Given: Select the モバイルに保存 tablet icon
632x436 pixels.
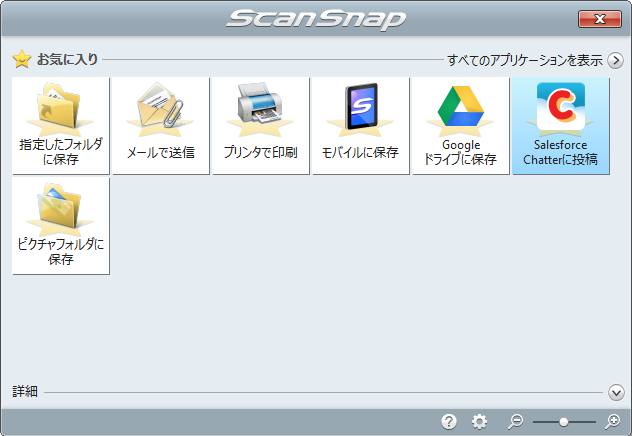Looking at the screenshot, I should click(x=360, y=126).
